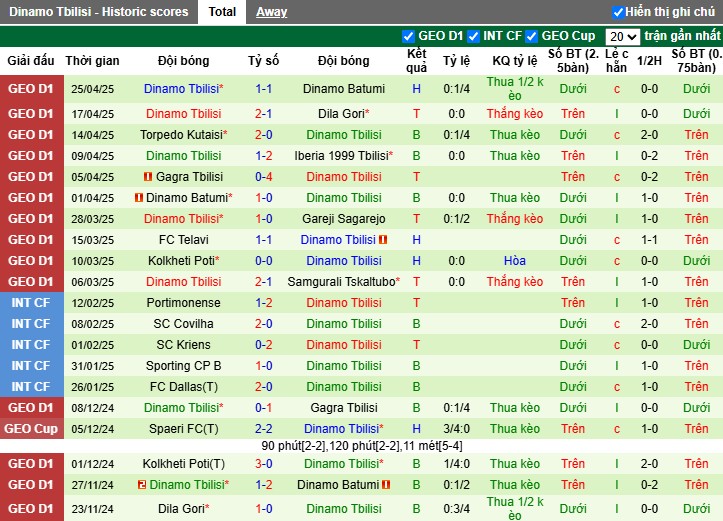Open Portimonense team link
Image resolution: width=723 pixels, height=521 pixels.
point(184,303)
